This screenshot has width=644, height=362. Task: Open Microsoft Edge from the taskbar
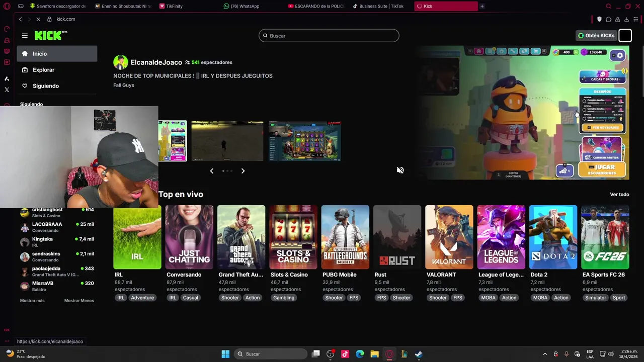coord(360,354)
